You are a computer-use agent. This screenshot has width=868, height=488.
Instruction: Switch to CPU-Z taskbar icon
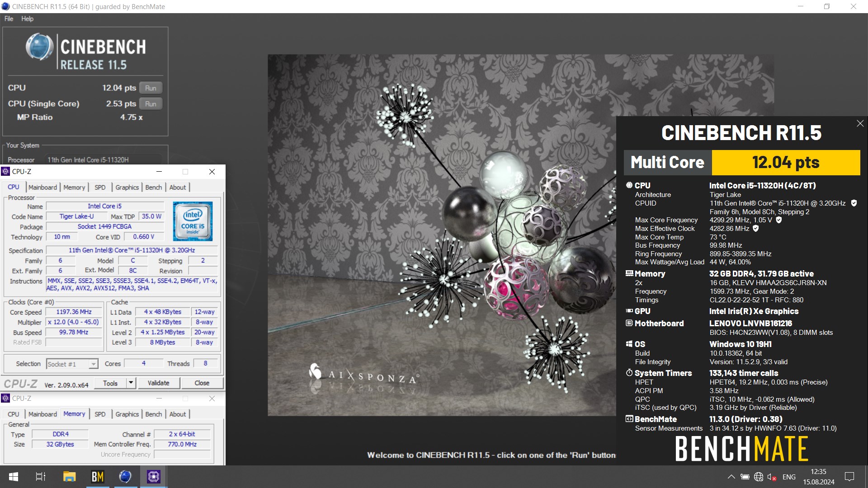[x=153, y=477]
